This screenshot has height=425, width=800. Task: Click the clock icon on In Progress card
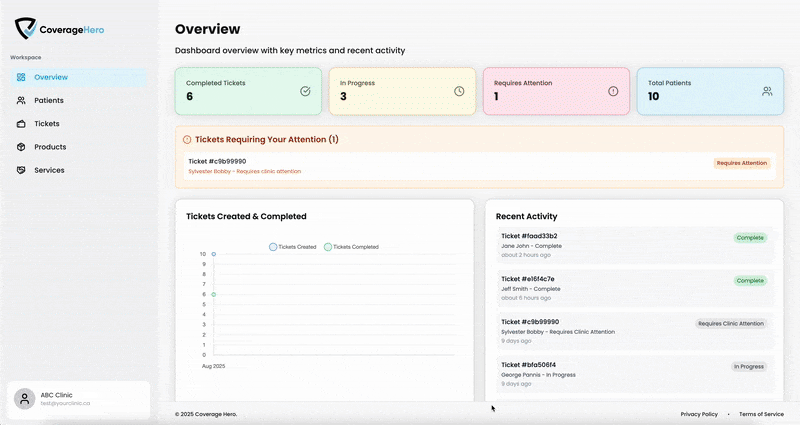(459, 91)
